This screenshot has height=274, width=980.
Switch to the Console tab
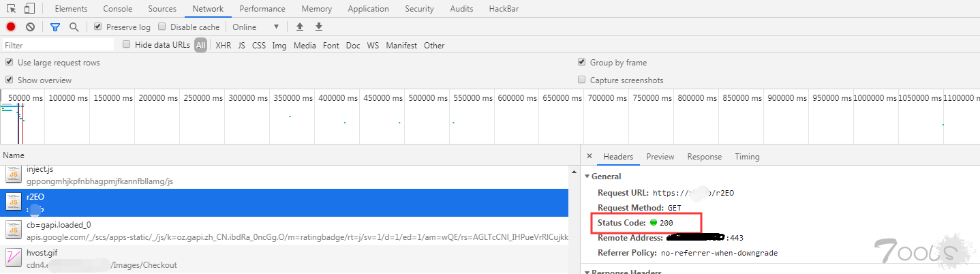click(x=118, y=9)
